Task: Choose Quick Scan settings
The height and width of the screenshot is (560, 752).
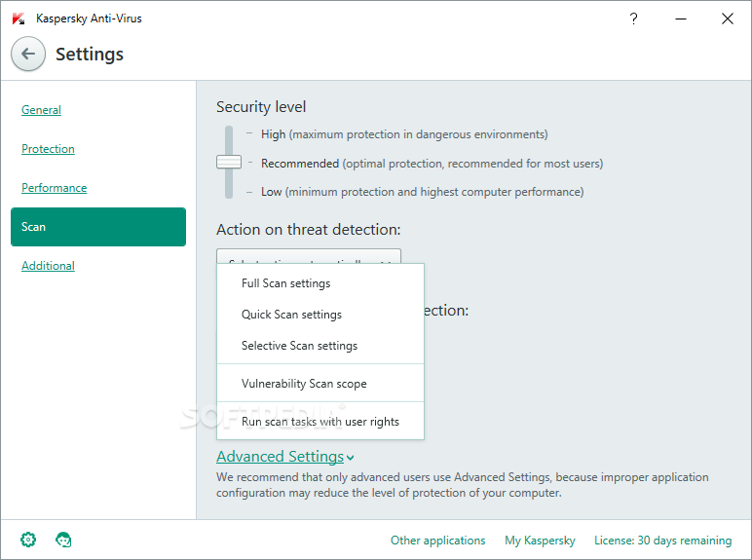Action: [x=320, y=315]
